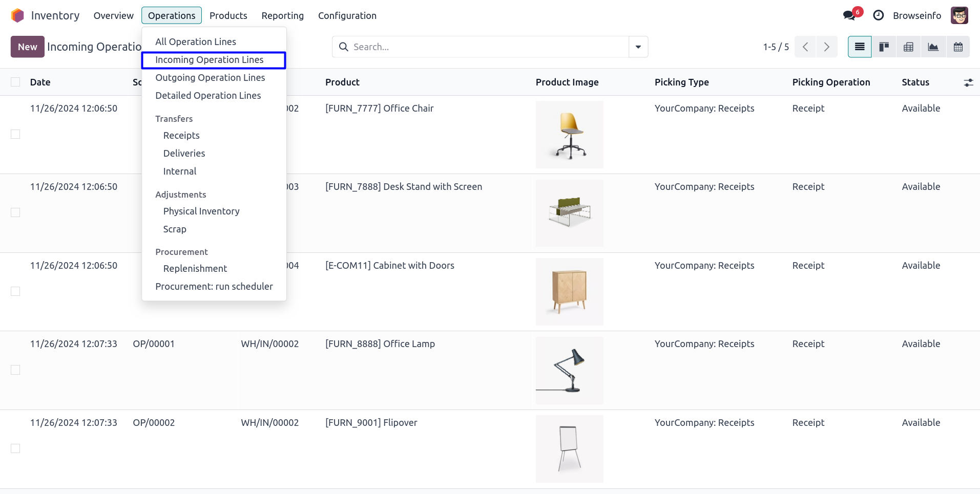Click the Cabinet with Doors product image

point(569,291)
